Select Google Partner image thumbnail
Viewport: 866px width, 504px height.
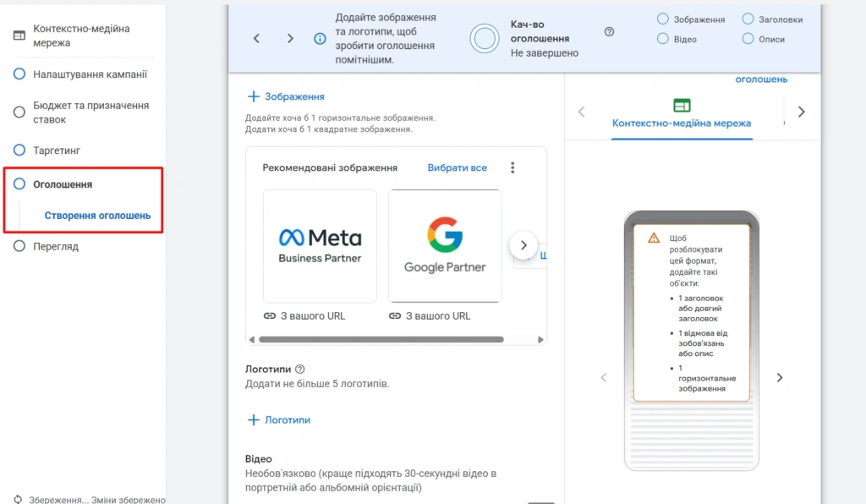(x=445, y=246)
